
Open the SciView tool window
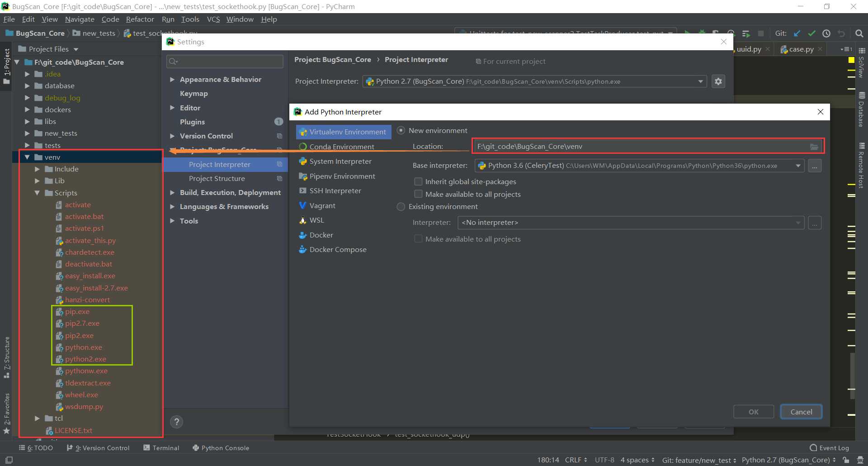862,62
